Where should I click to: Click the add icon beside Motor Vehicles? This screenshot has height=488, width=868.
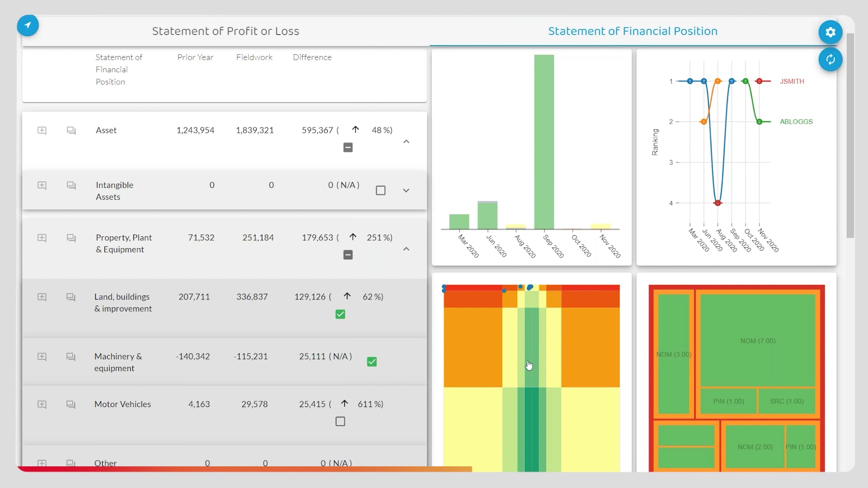coord(42,404)
